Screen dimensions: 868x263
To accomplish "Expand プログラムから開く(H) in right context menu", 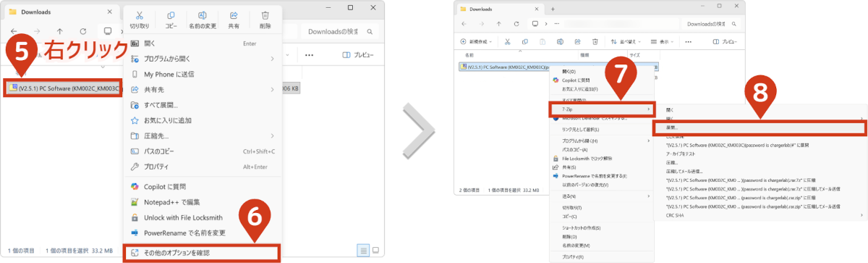I will (602, 141).
